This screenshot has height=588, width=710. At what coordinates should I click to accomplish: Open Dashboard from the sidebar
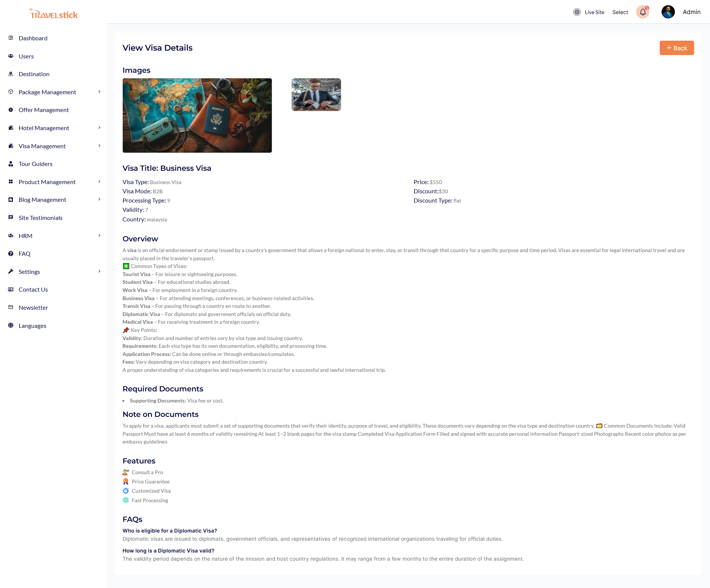tap(33, 38)
